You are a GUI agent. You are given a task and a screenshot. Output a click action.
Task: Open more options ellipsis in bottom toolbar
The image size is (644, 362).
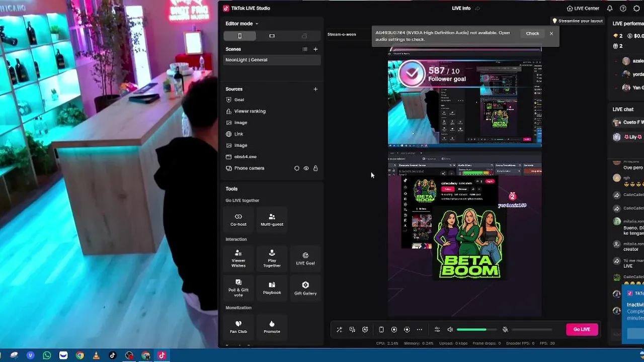point(420,330)
